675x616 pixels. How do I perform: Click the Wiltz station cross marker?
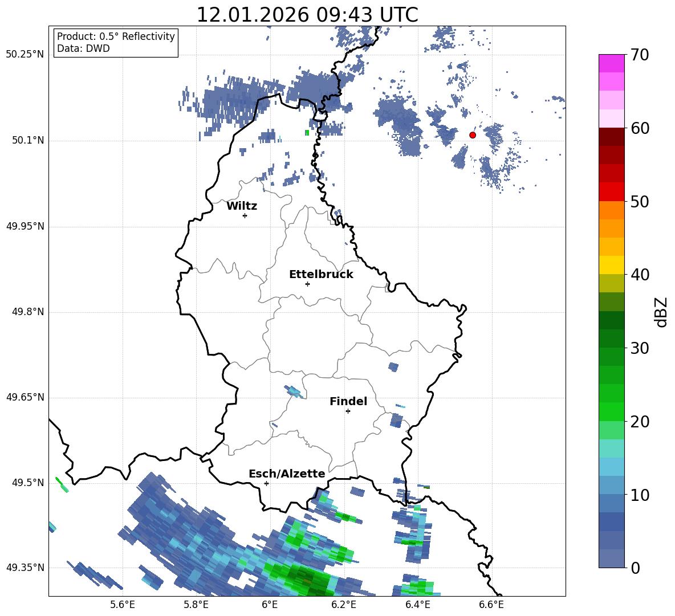tap(245, 215)
